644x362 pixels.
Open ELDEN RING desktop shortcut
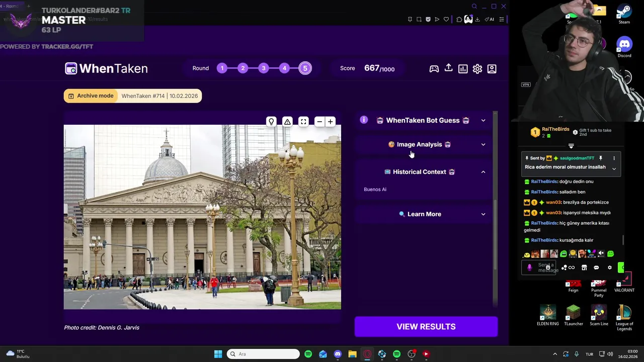(x=548, y=315)
